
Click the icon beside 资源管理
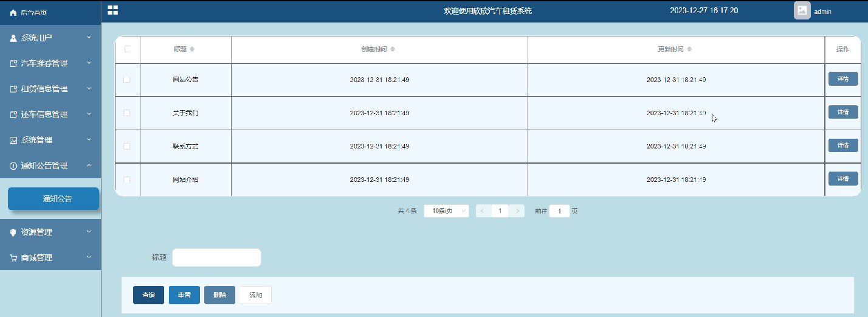point(13,232)
